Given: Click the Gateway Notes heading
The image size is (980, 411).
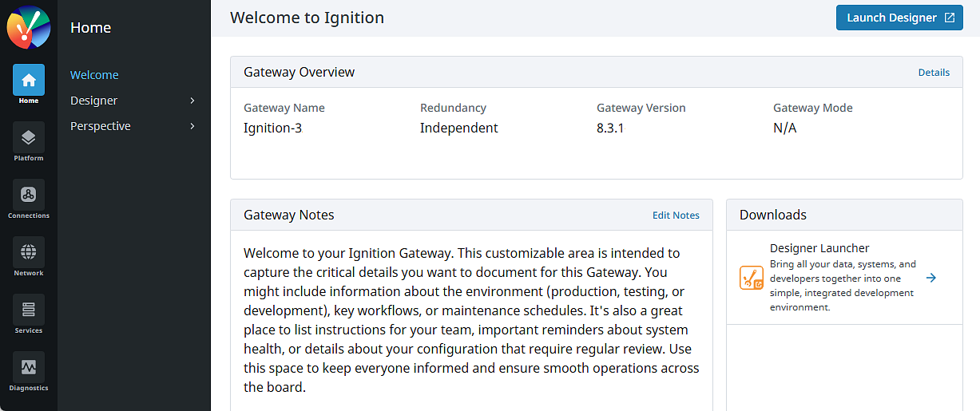Looking at the screenshot, I should [x=288, y=215].
